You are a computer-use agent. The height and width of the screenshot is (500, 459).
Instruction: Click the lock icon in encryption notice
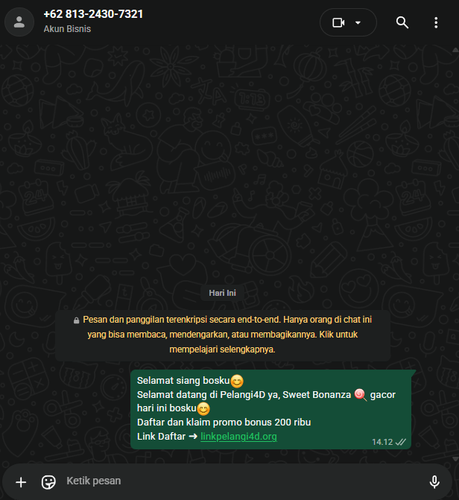point(76,320)
